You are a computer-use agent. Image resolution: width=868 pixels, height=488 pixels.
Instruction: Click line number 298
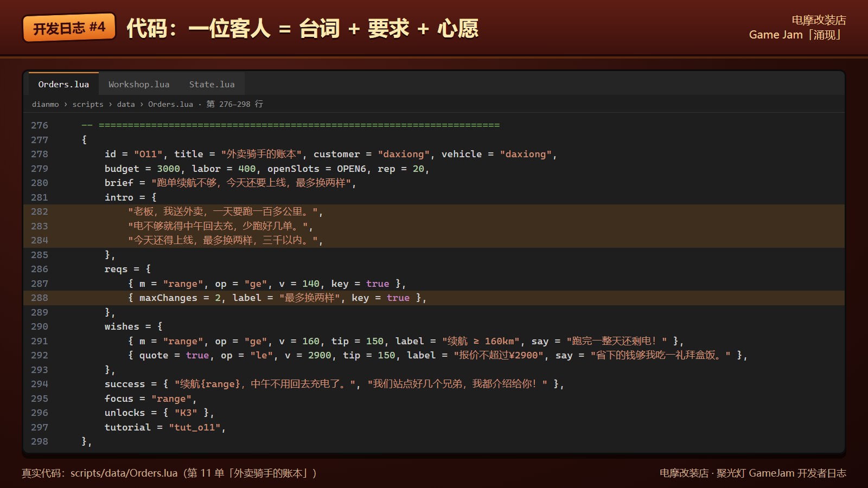point(40,441)
